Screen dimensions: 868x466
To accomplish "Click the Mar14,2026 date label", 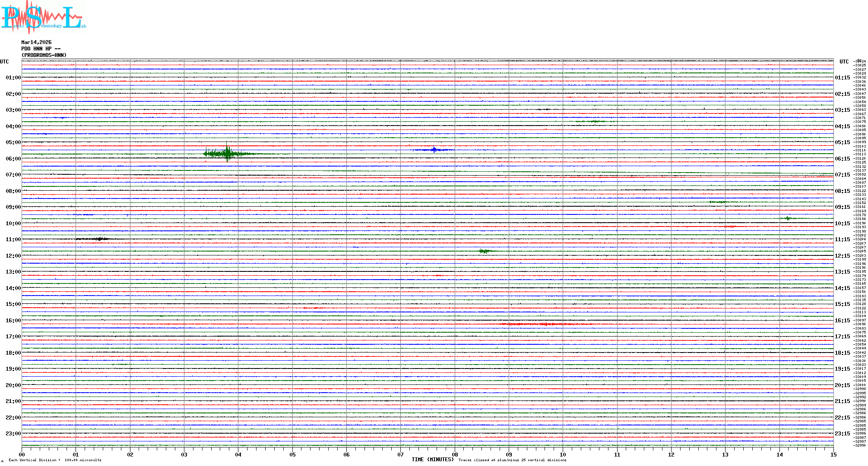I will (36, 42).
